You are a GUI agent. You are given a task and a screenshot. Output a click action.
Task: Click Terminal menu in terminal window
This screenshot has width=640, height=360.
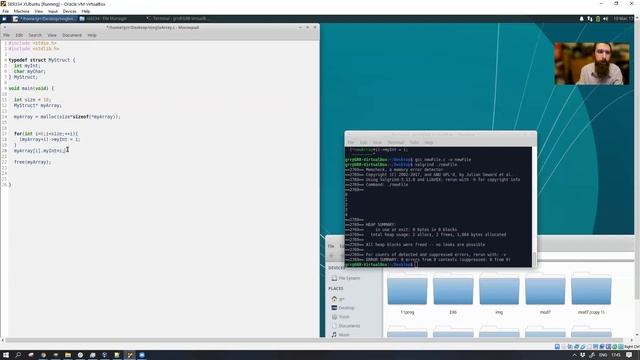(x=396, y=142)
